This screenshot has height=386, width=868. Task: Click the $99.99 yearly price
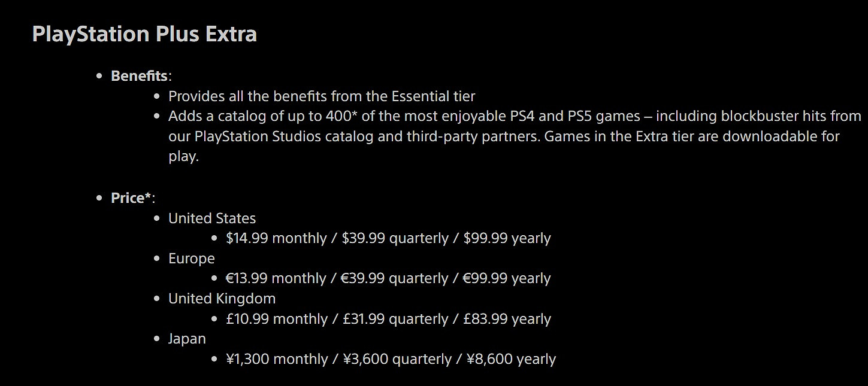(x=507, y=238)
